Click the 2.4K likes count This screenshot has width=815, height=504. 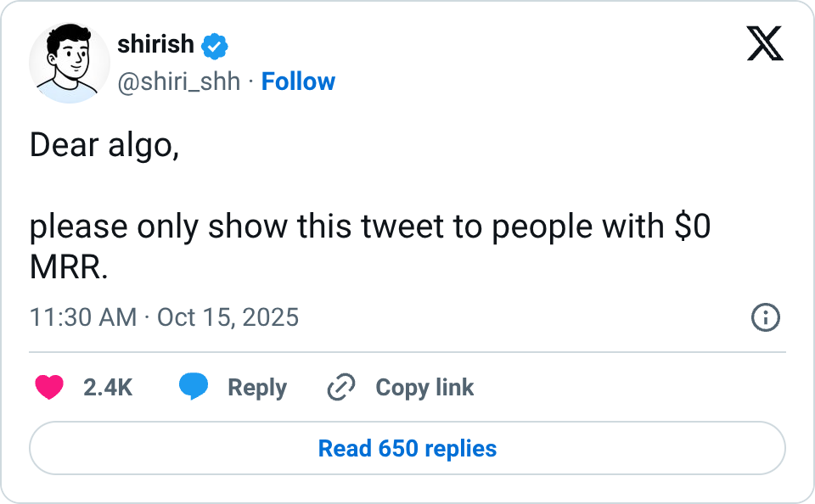pos(108,388)
